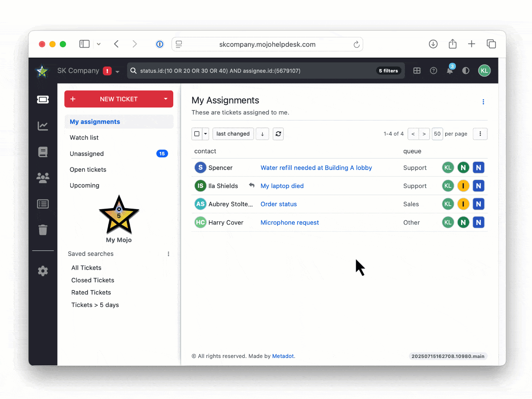
Task: Open the Help question mark icon
Action: click(x=433, y=71)
